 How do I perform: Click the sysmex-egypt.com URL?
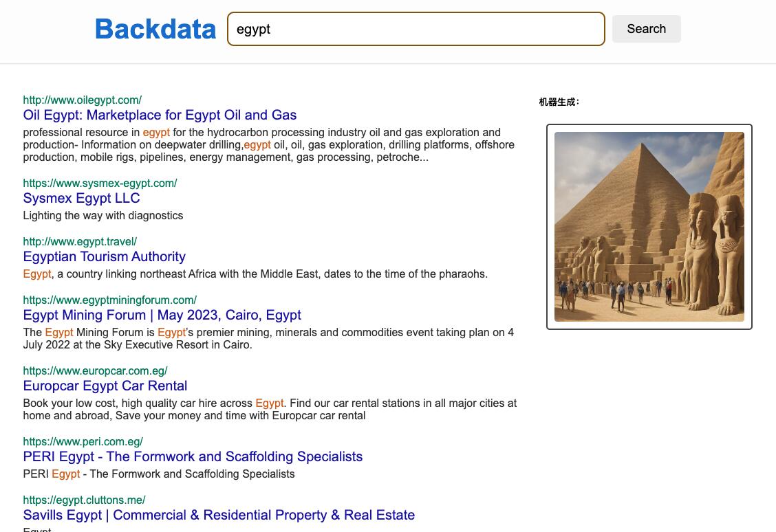[x=100, y=183]
